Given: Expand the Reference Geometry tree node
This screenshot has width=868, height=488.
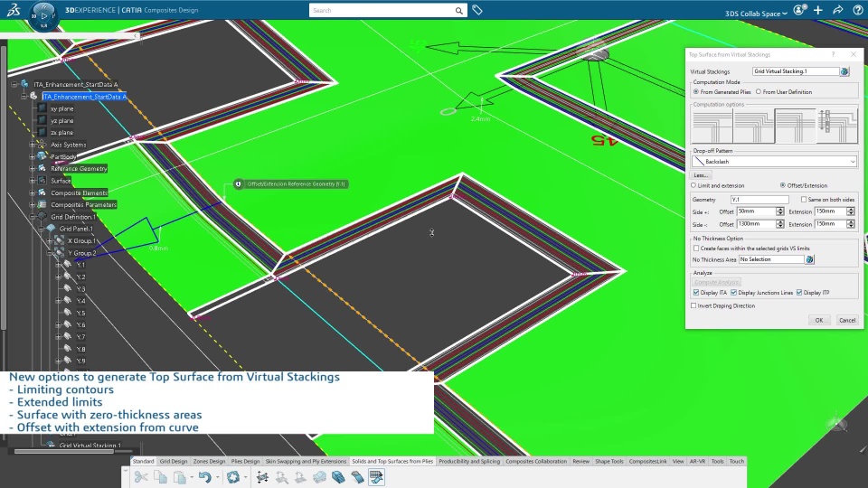Looking at the screenshot, I should click(33, 169).
